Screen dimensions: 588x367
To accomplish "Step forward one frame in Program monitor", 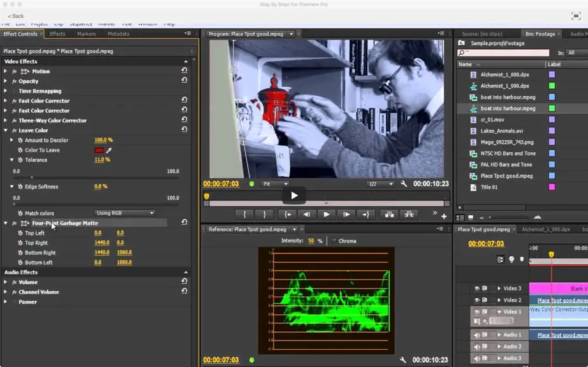I will [x=346, y=215].
